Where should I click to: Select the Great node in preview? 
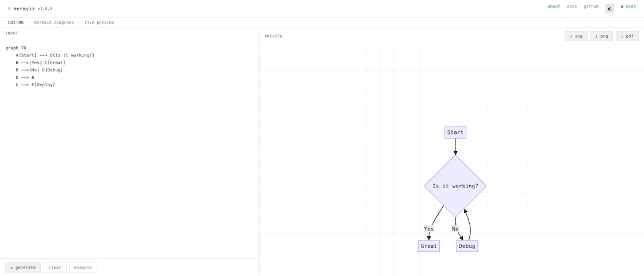tap(429, 246)
